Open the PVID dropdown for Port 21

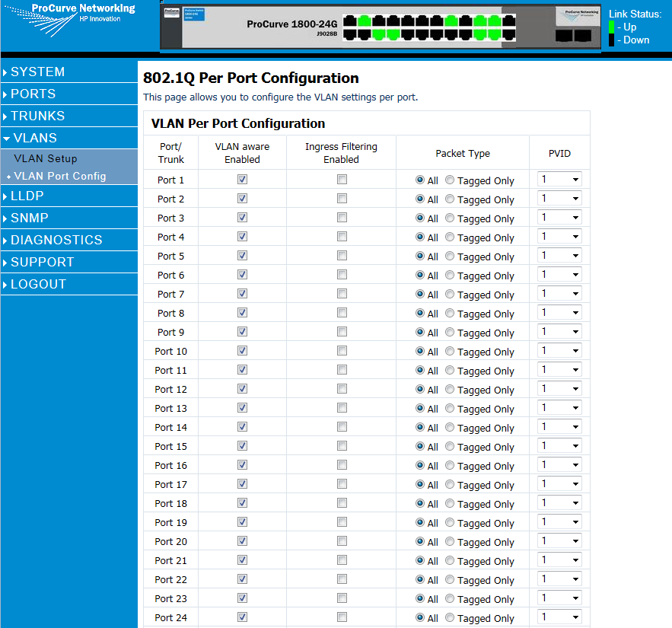coord(559,559)
